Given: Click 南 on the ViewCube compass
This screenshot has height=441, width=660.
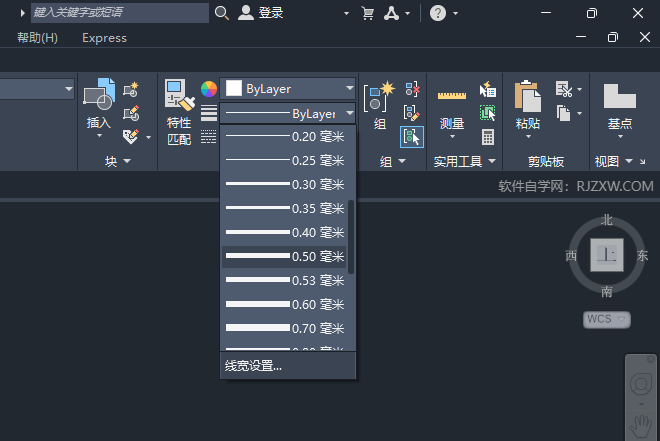Looking at the screenshot, I should 607,291.
